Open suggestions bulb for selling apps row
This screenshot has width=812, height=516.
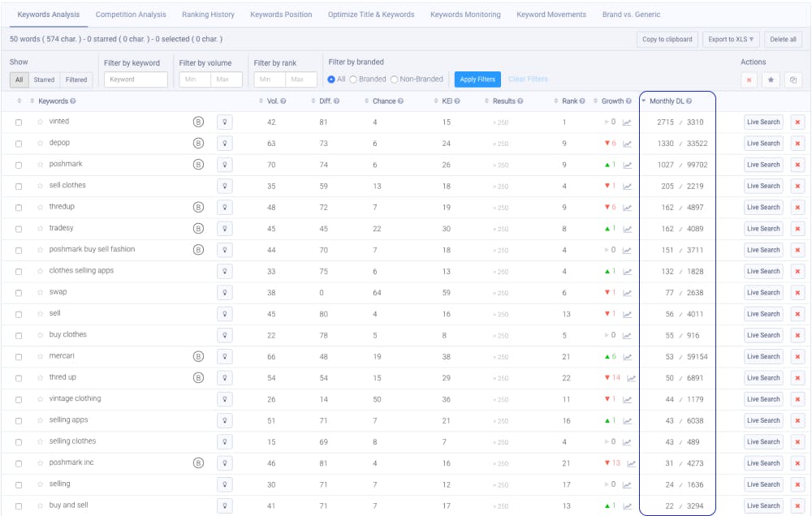pyautogui.click(x=225, y=420)
